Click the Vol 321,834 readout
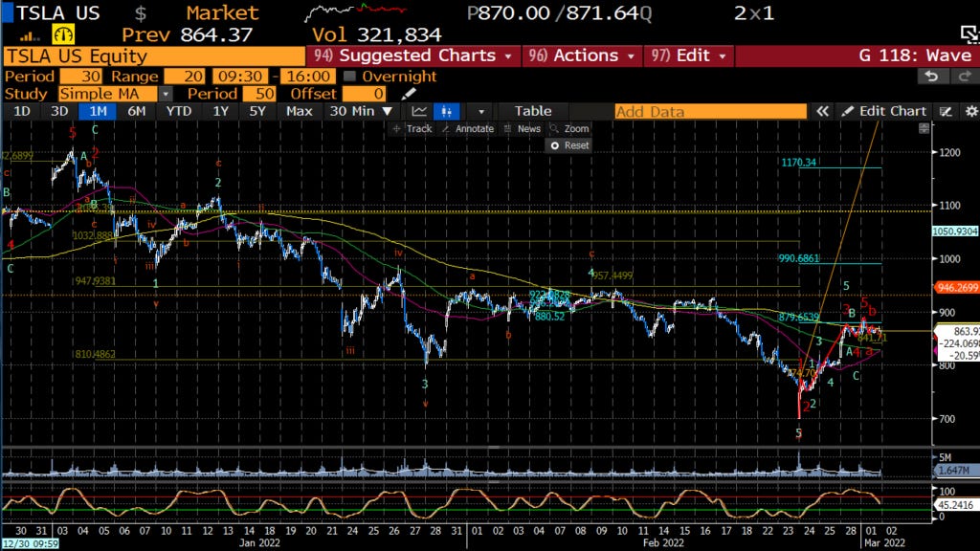980x551 pixels. 377,35
